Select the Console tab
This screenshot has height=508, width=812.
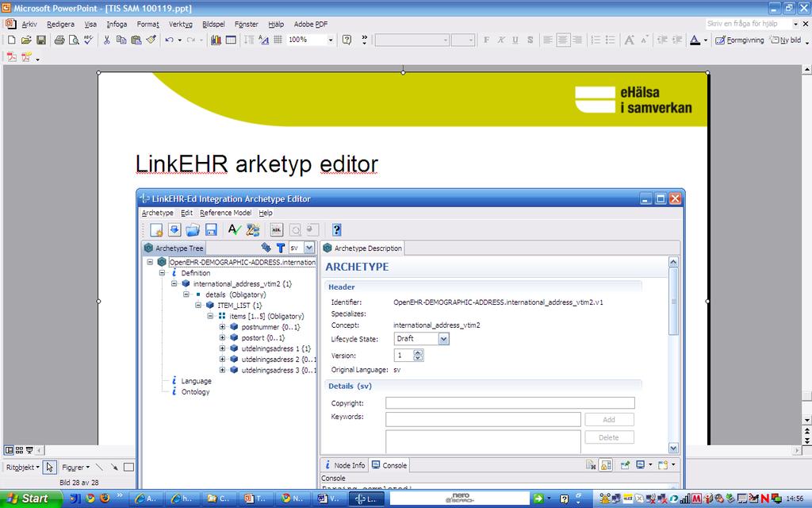point(389,465)
